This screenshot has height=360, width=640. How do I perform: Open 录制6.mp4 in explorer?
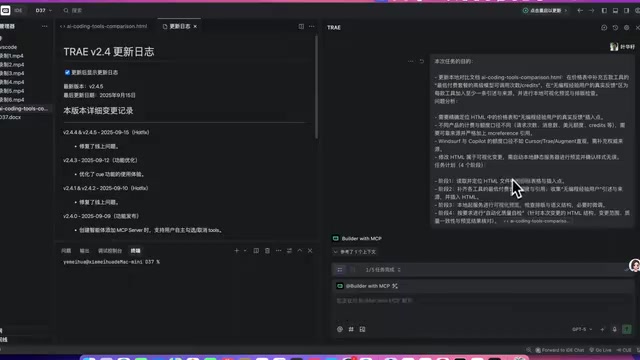pyautogui.click(x=12, y=100)
